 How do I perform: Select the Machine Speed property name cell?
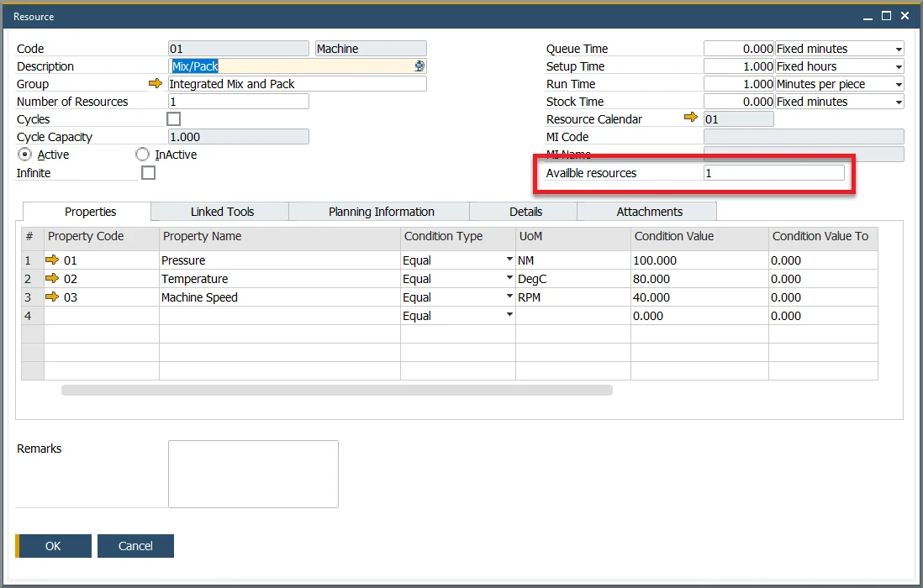(280, 297)
